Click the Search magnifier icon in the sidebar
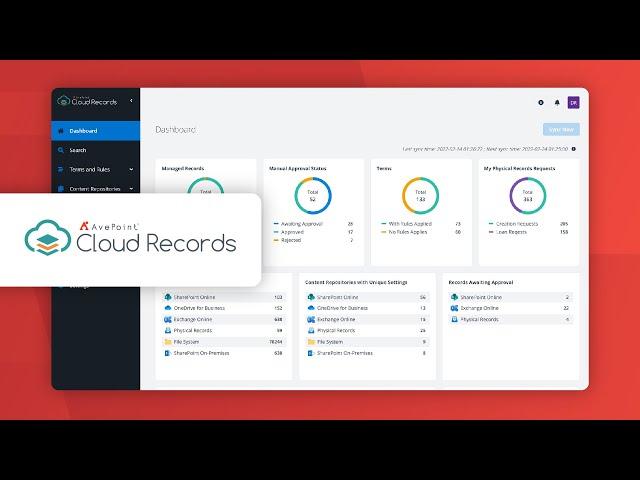 coord(61,150)
